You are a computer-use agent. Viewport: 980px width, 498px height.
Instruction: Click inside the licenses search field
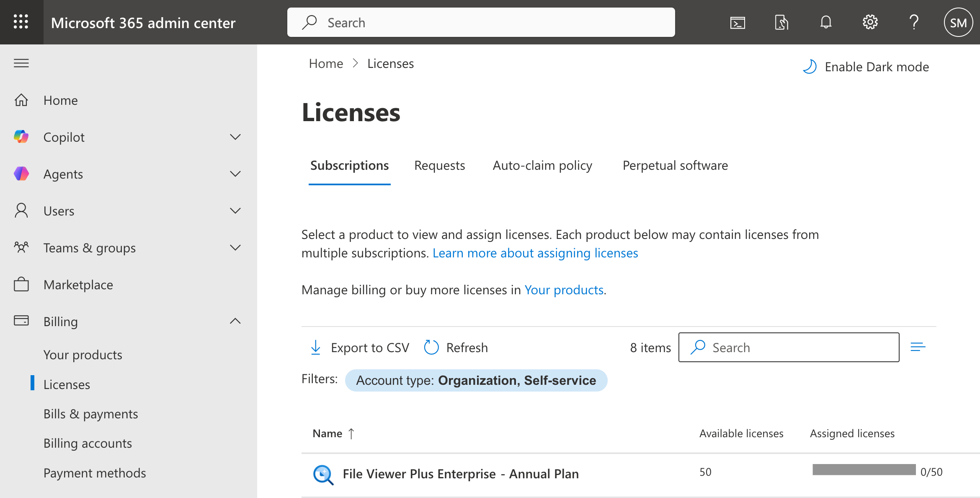(788, 347)
